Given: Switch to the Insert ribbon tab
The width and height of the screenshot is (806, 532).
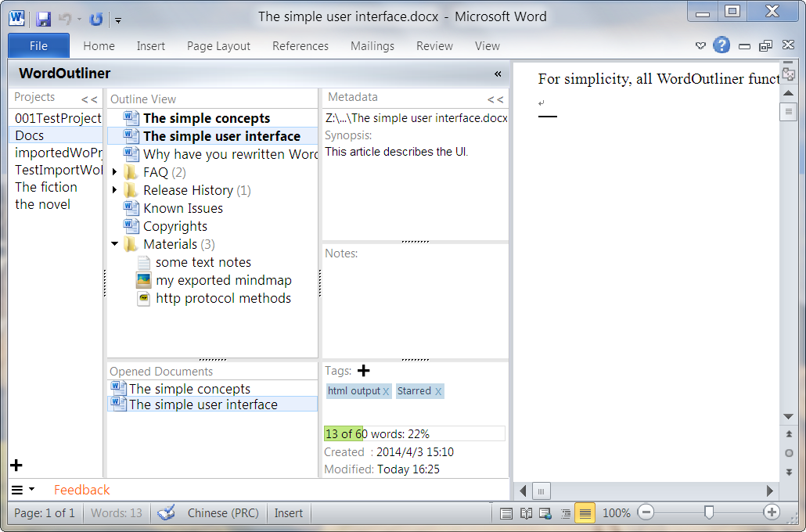Looking at the screenshot, I should tap(150, 45).
